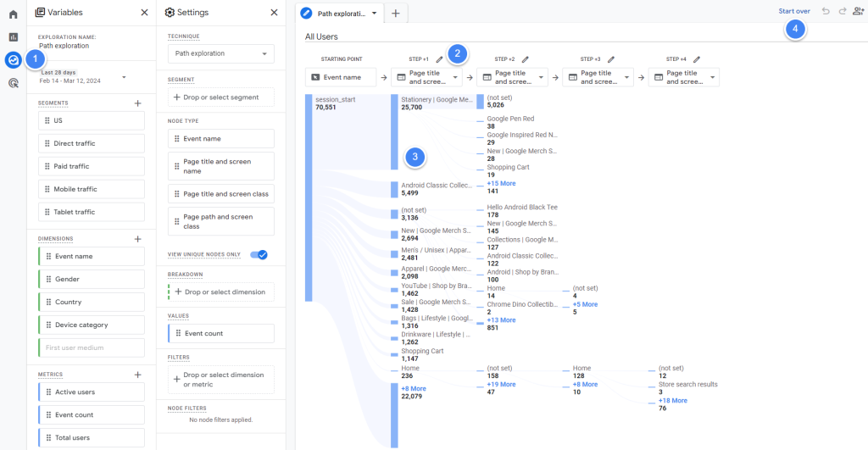This screenshot has height=450, width=868.
Task: Select the Total users metric
Action: (x=92, y=438)
